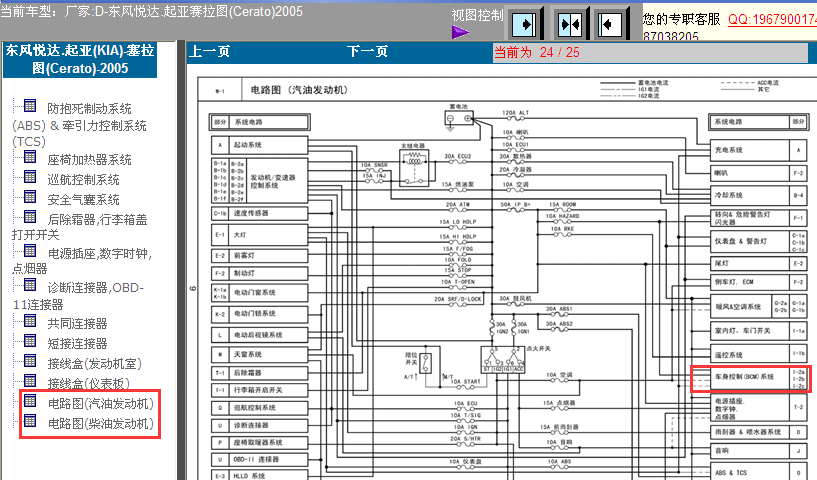Click the center-split view control button
The height and width of the screenshot is (480, 817).
tap(569, 24)
